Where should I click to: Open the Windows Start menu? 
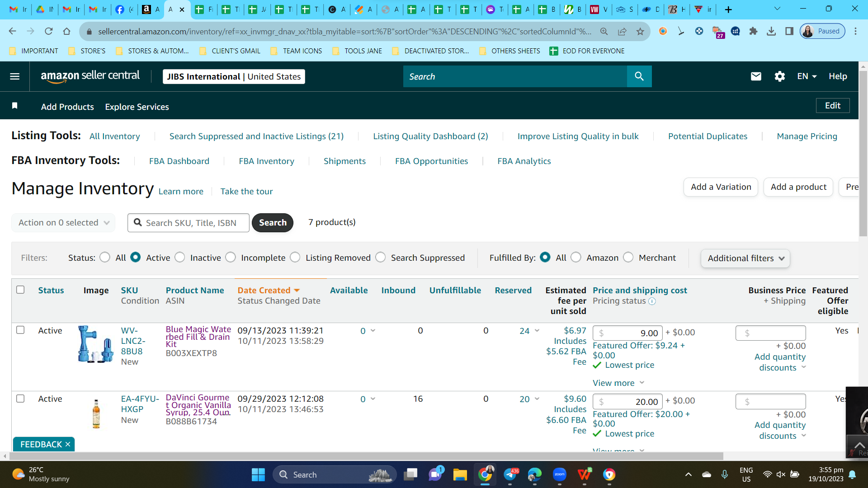pos(258,474)
